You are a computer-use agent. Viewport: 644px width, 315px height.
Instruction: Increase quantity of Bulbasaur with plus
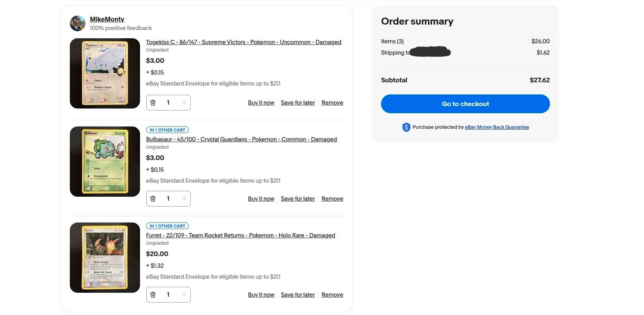click(x=184, y=199)
